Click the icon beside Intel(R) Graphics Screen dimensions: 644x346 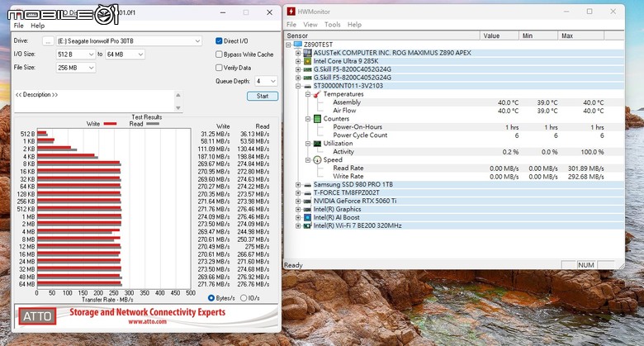[x=307, y=209]
